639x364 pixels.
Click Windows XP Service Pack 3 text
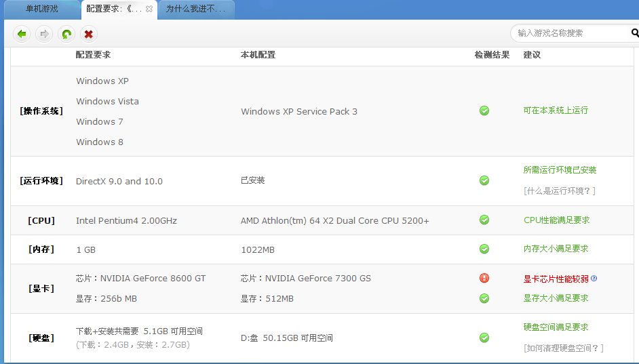[299, 112]
